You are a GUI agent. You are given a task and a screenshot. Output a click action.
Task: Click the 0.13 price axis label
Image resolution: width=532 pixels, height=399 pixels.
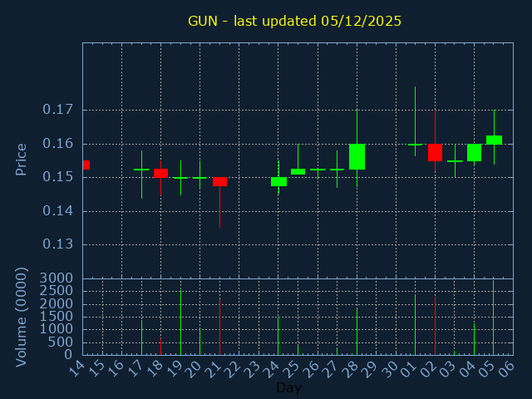click(x=60, y=244)
